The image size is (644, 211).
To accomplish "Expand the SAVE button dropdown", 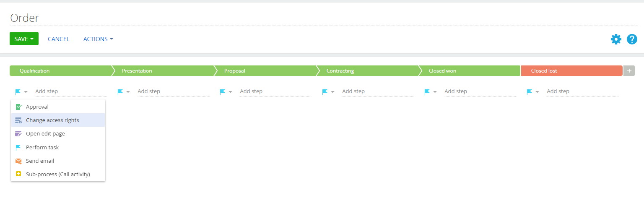I will tap(32, 39).
